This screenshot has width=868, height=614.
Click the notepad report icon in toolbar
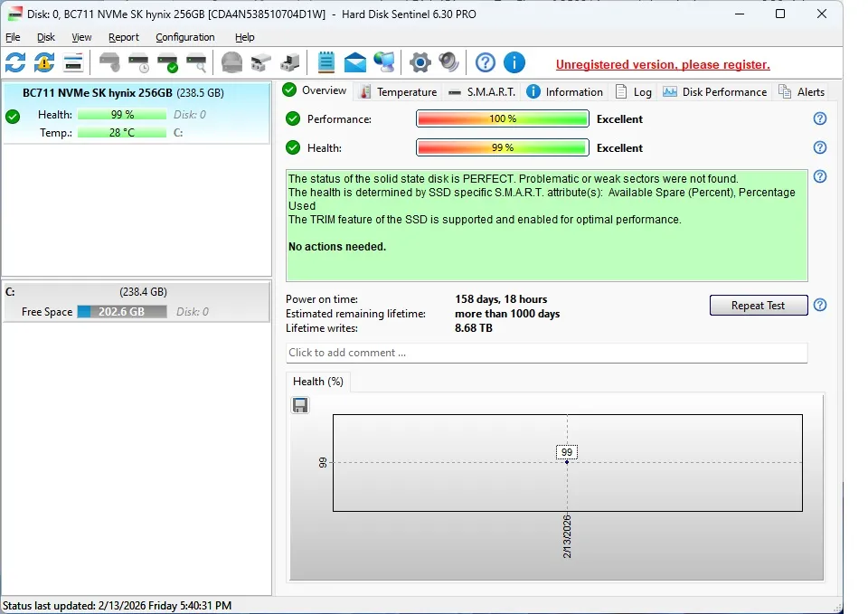coord(326,62)
